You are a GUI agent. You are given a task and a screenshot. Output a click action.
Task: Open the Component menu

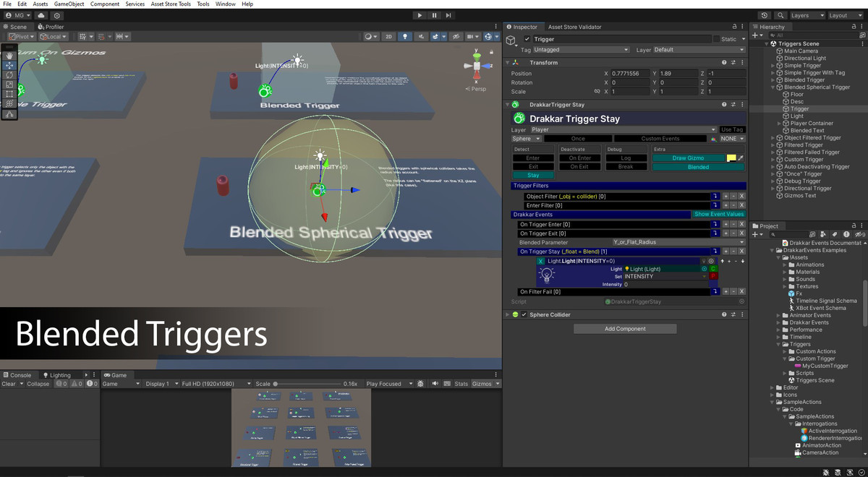click(x=105, y=4)
